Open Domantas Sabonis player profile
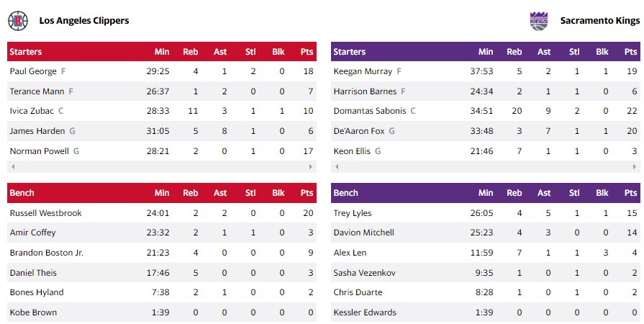This screenshot has width=644, height=324. pyautogui.click(x=370, y=111)
